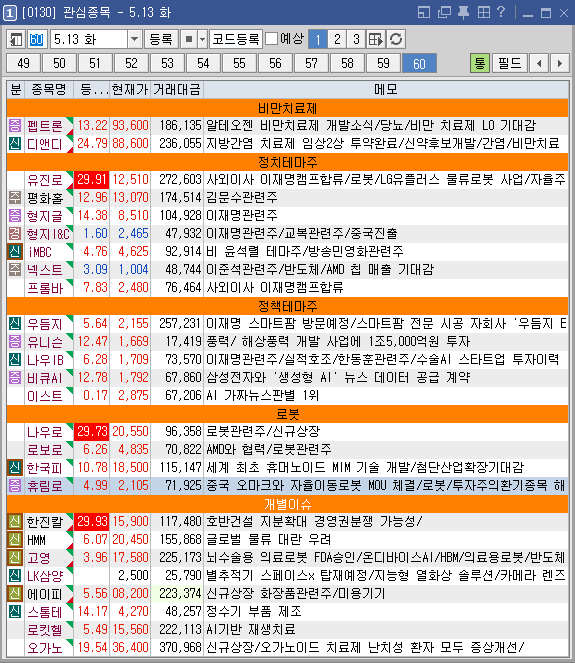The width and height of the screenshot is (575, 663).
Task: Switch to group tab 59
Action: (383, 63)
